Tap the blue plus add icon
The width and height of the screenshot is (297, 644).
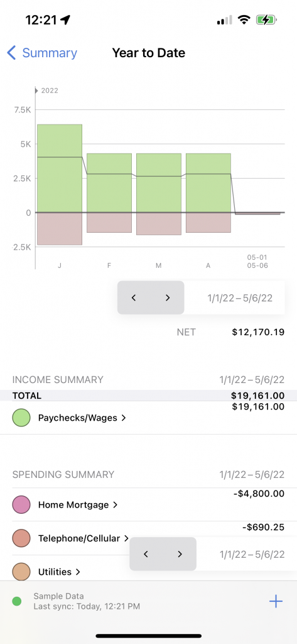click(x=276, y=602)
